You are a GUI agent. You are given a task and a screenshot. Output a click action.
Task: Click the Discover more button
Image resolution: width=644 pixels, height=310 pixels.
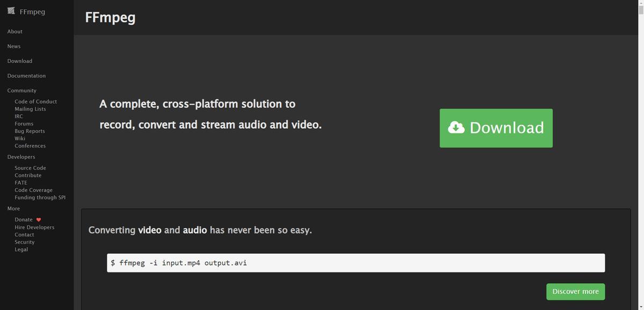pos(575,291)
